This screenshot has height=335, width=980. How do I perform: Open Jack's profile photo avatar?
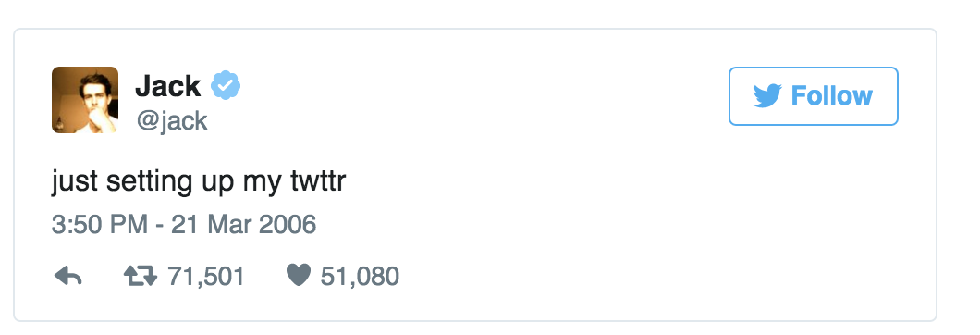coord(85,100)
